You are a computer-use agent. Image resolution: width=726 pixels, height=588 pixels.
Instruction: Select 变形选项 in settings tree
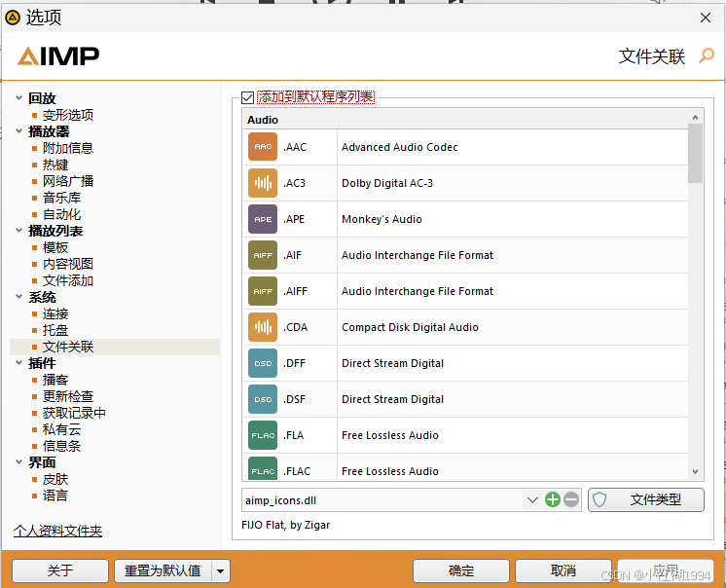coord(68,115)
